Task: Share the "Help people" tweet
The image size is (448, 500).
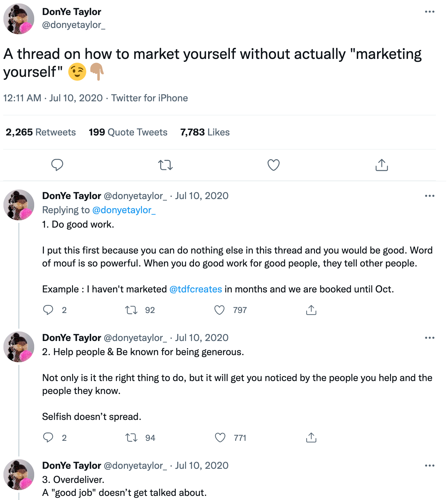Action: (311, 438)
